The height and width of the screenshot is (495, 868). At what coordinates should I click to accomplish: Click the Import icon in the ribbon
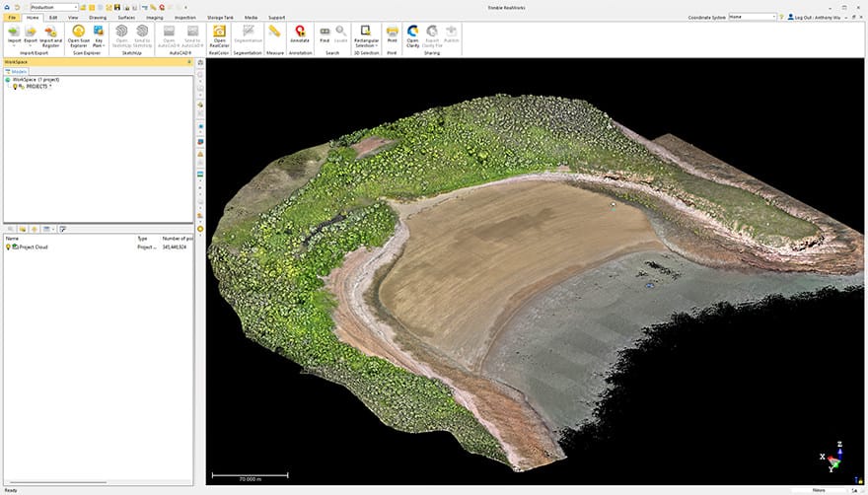pyautogui.click(x=14, y=33)
